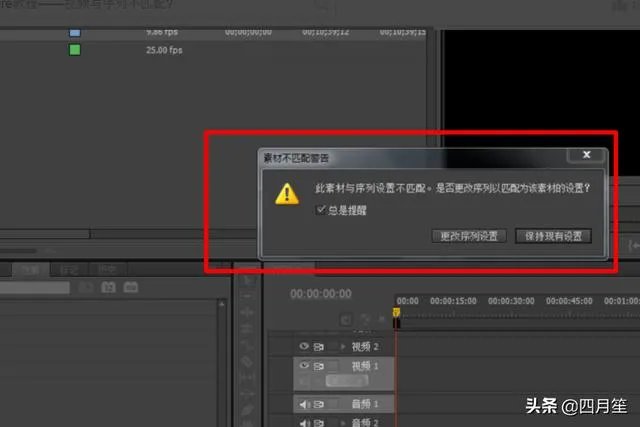
Task: Toggle the eye icon for 视频 2 track
Action: point(304,346)
